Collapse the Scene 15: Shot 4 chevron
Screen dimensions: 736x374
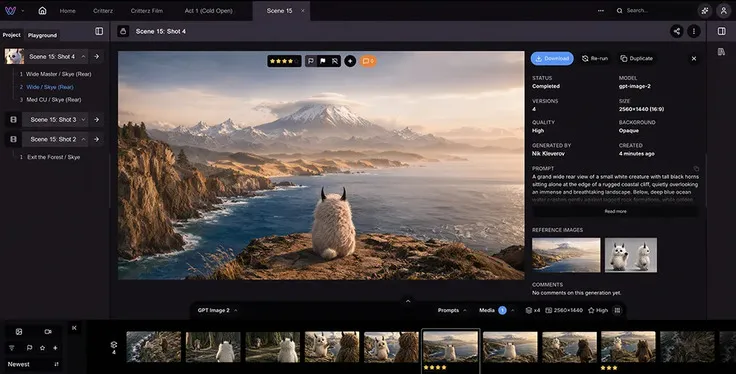tap(83, 56)
